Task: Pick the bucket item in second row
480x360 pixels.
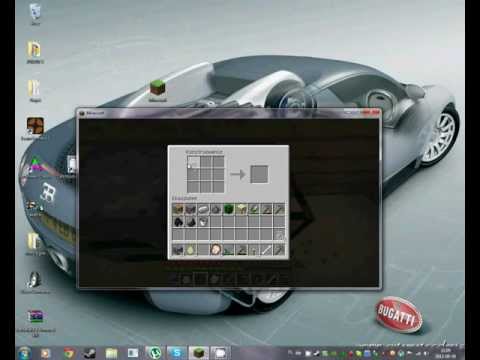Action: 203,222
